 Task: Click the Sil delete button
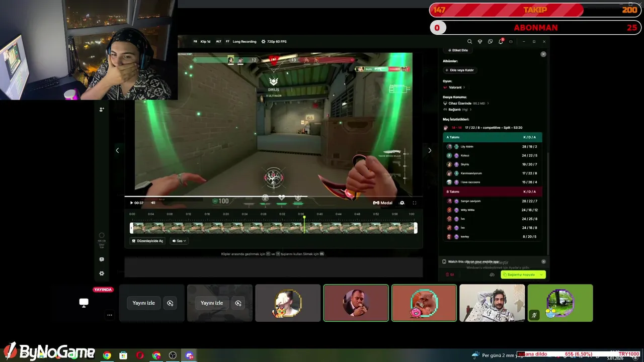[x=450, y=275]
